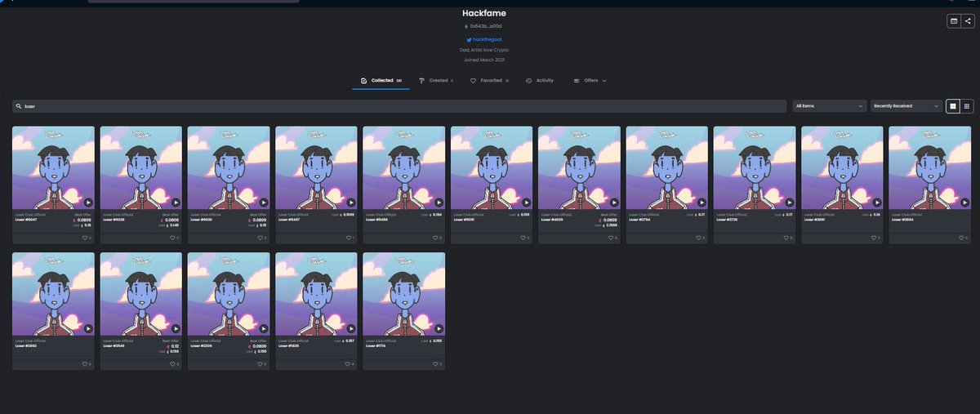Play the Loser #2206 animation
Screen dimensions: 980x414
[x=263, y=329]
